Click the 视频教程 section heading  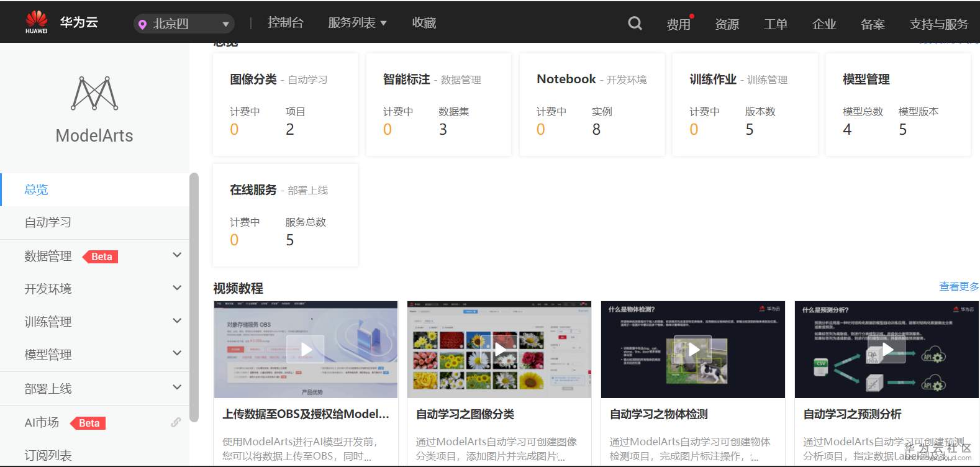coord(238,288)
